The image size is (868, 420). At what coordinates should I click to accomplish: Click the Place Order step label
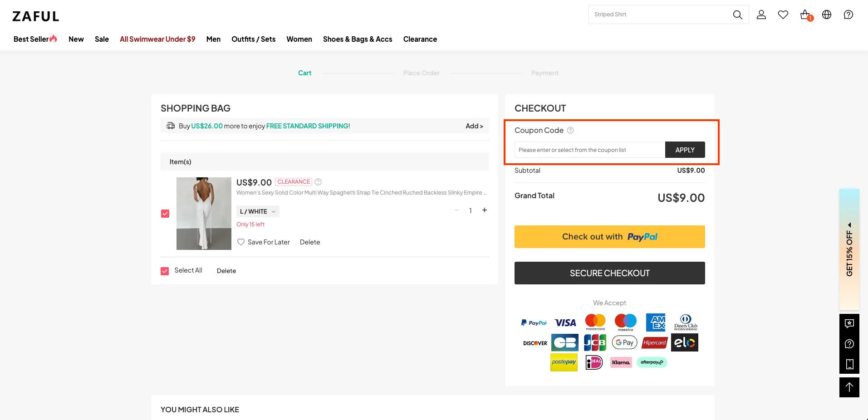[422, 73]
